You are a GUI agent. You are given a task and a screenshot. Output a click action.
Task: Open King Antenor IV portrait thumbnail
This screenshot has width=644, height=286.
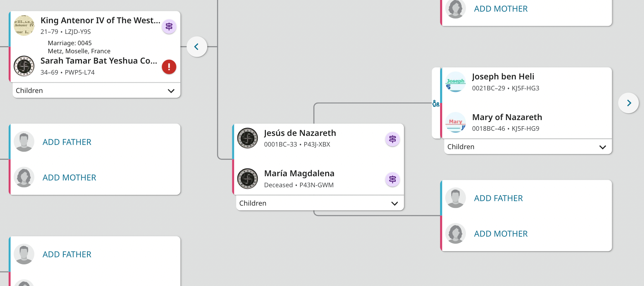coord(24,25)
